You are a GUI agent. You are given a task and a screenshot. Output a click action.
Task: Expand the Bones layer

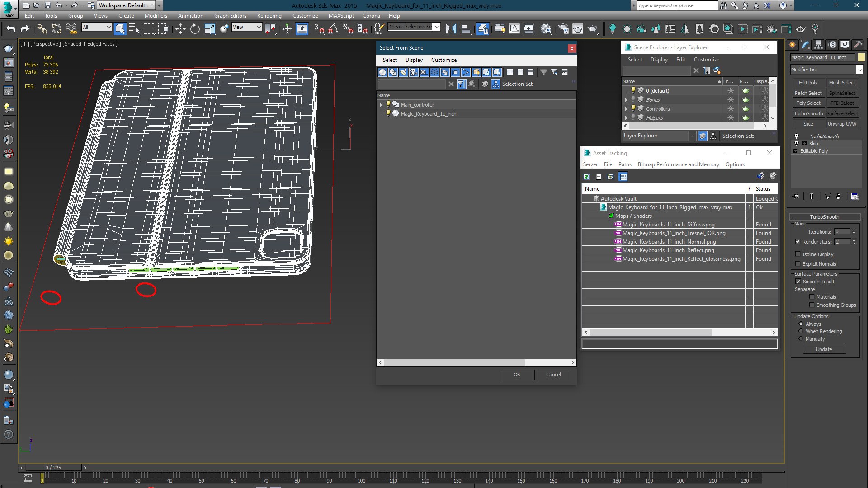[x=626, y=100]
